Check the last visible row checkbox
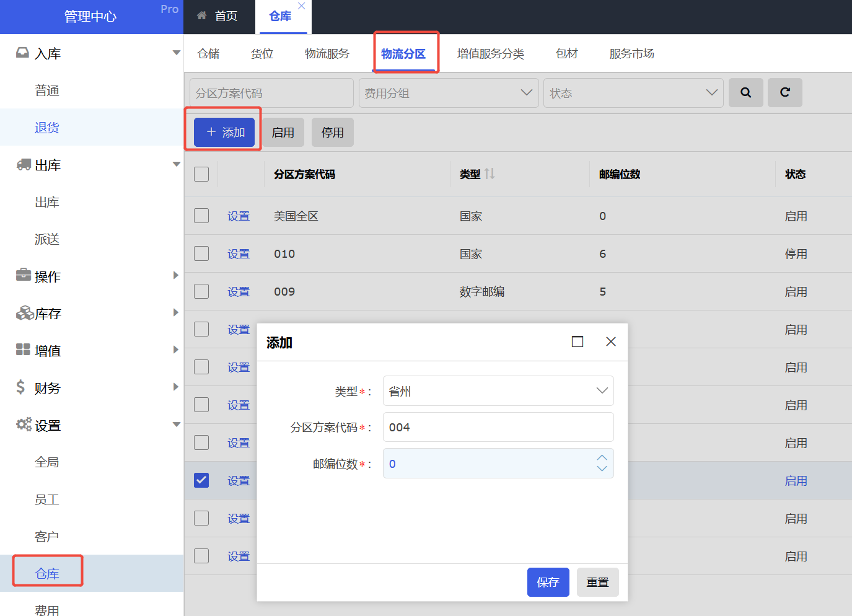Screen dimensions: 852x616 point(201,556)
